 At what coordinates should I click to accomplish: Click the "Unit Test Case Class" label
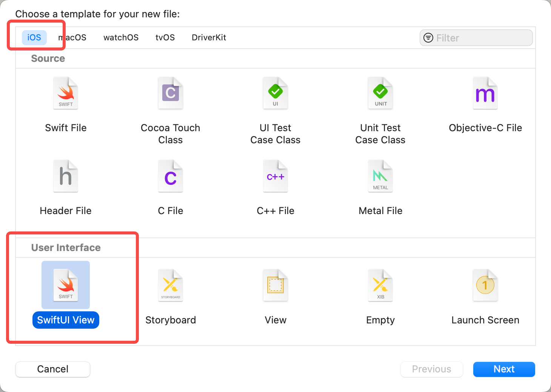[380, 134]
